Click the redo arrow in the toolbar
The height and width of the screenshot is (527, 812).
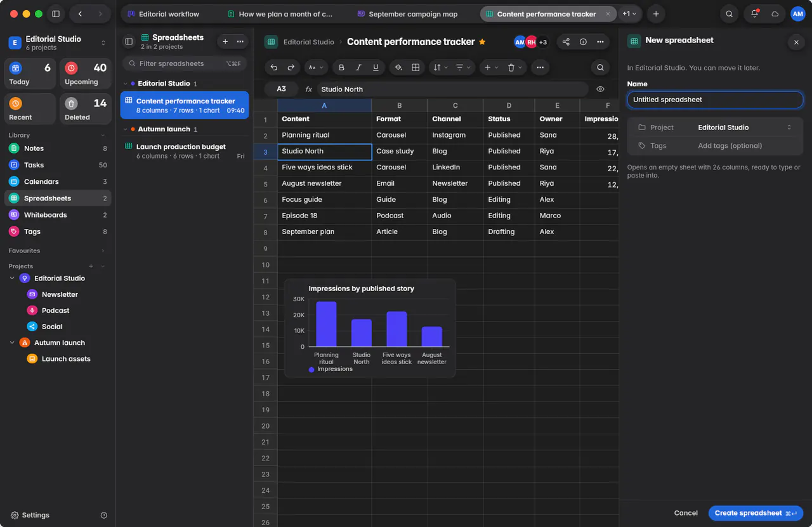[291, 67]
